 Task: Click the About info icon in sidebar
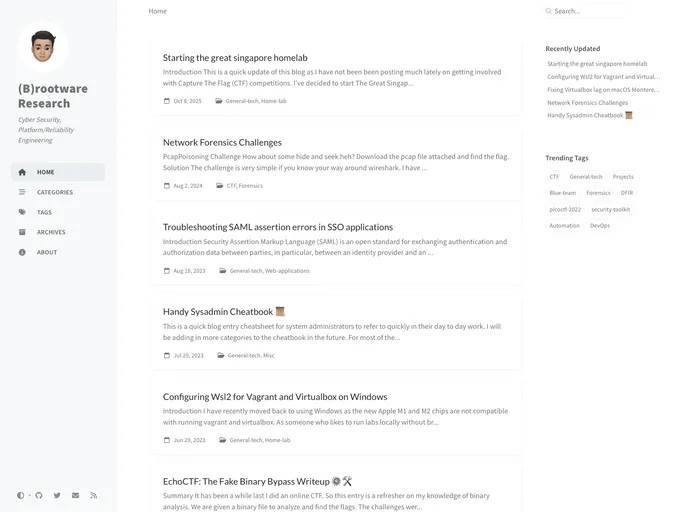click(22, 252)
